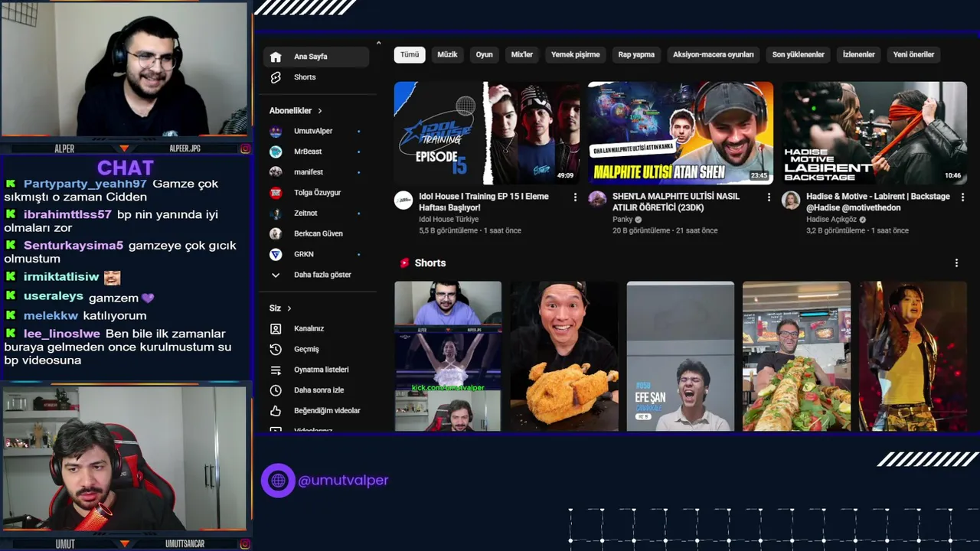Select the Yemek pişirme filter chip
Viewport: 980px width, 551px height.
click(576, 54)
